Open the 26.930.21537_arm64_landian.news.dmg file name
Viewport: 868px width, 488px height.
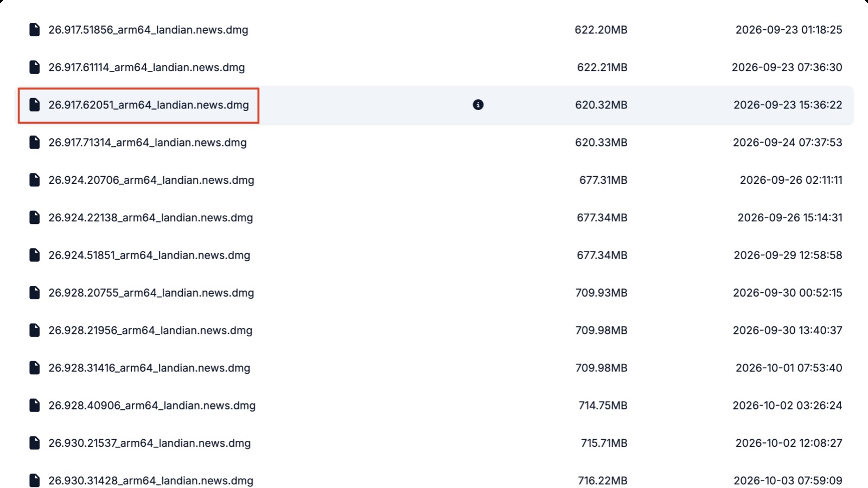[150, 443]
